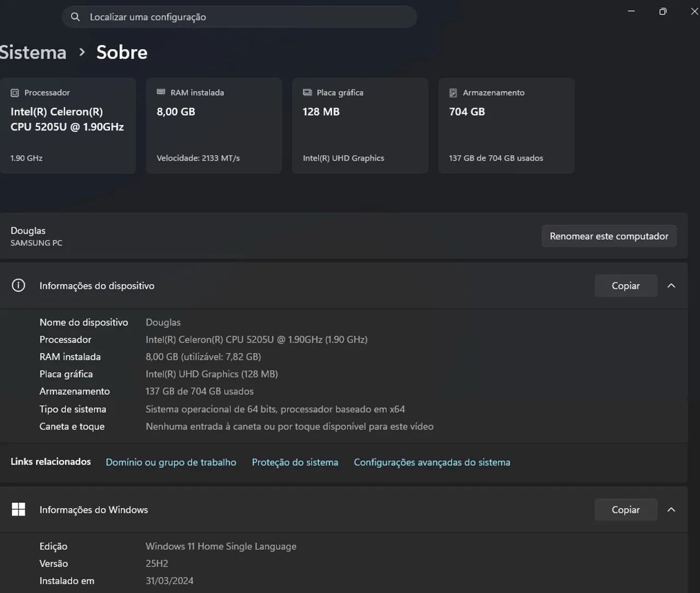Copy the Windows information
This screenshot has height=593, width=700.
point(626,509)
